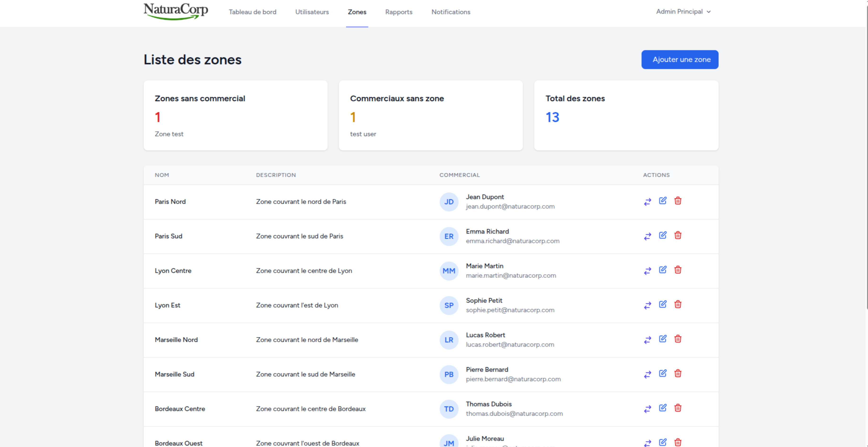Delete the Marseille Sud zone
868x447 pixels.
(x=678, y=373)
